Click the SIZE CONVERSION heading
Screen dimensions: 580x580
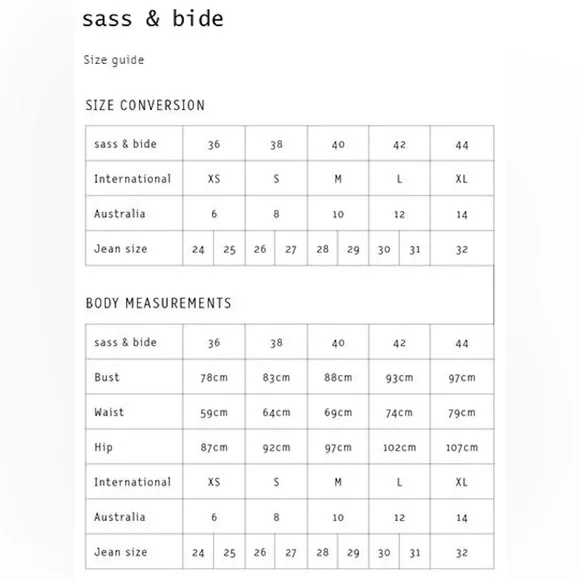tap(145, 105)
